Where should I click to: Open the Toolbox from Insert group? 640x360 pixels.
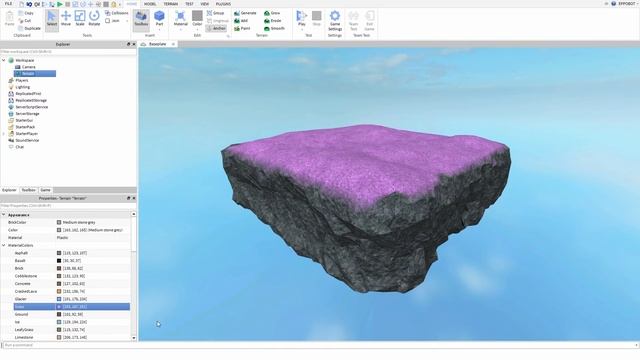(141, 19)
